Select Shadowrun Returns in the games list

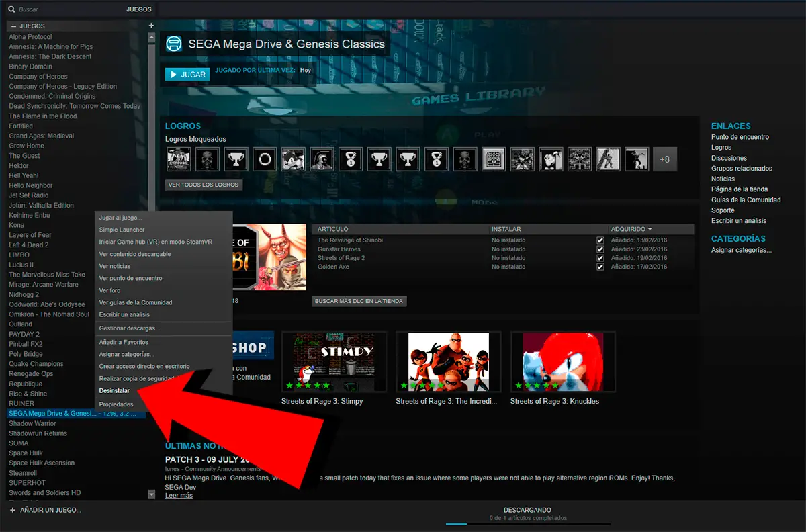(x=38, y=433)
